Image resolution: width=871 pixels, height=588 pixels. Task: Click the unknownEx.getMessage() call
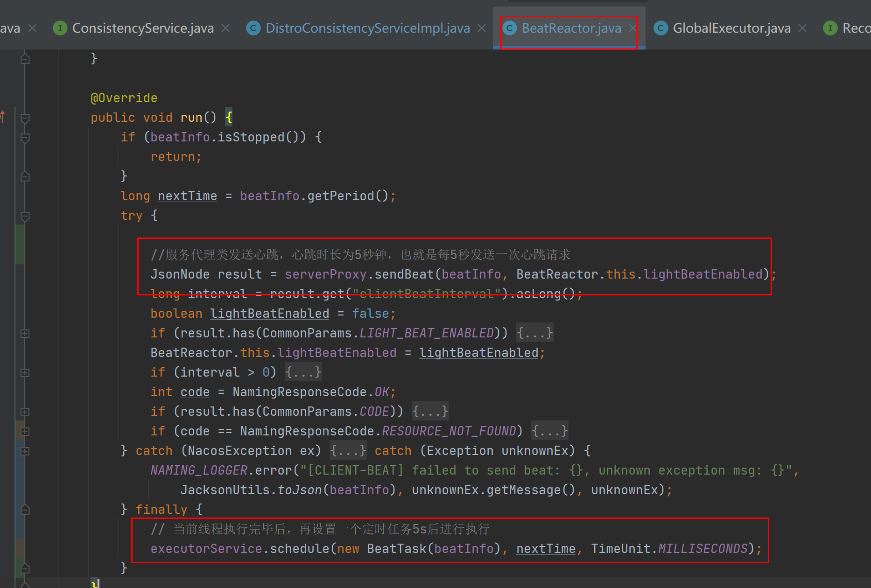[x=494, y=490]
